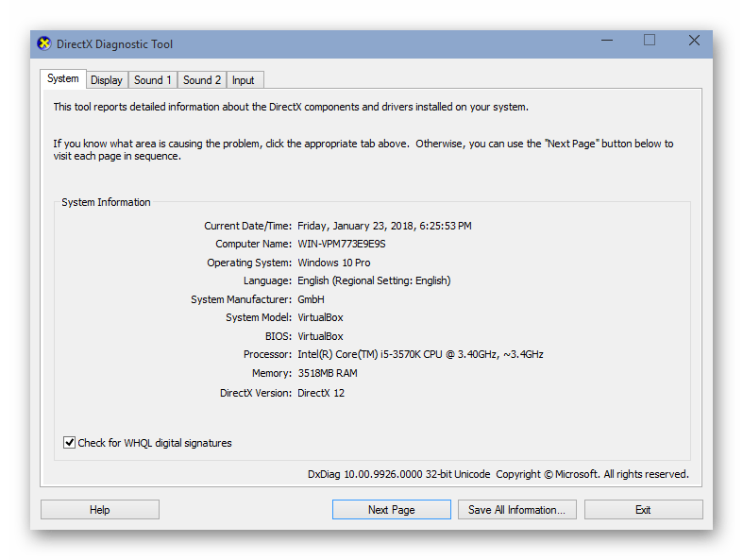The width and height of the screenshot is (743, 560).
Task: Click the 3518MB RAM memory value
Action: coord(328,374)
